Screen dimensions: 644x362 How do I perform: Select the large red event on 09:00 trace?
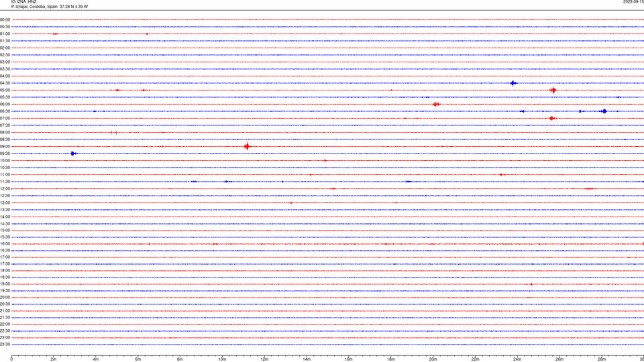click(247, 146)
